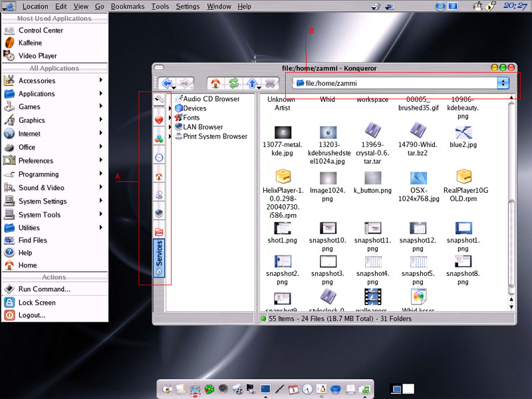Screen dimensions: 532x399
Task: Click the Forward arrow in Konqueror toolbar
Action: point(185,83)
